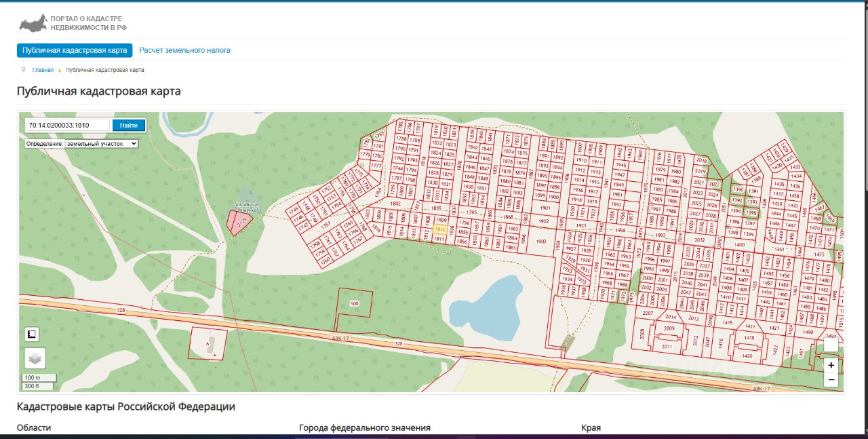The height and width of the screenshot is (439, 868).
Task: Search with the «Найти» button
Action: [129, 125]
